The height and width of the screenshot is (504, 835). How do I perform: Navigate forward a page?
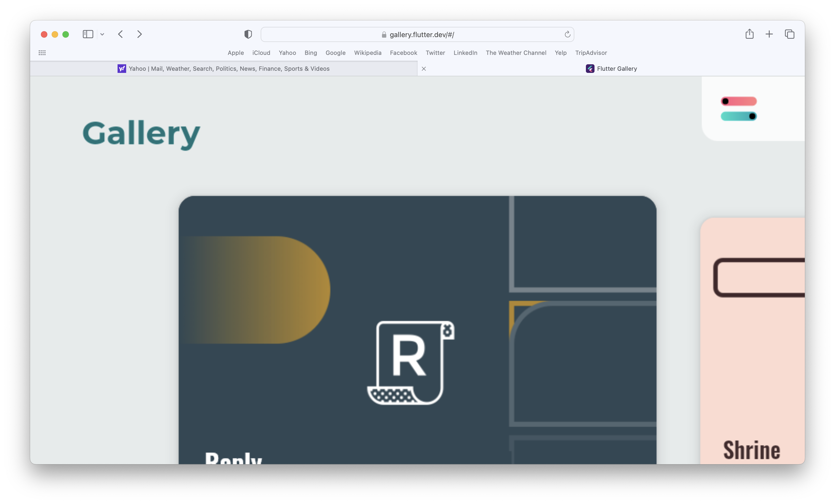140,34
